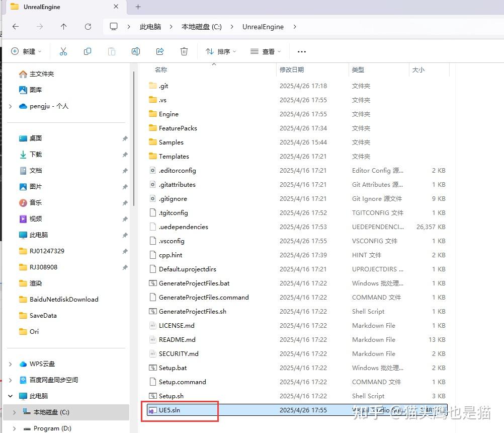Screen dimensions: 504x433
Task: Expand the pengju - 个人 OneDrive entry
Action: [x=9, y=106]
